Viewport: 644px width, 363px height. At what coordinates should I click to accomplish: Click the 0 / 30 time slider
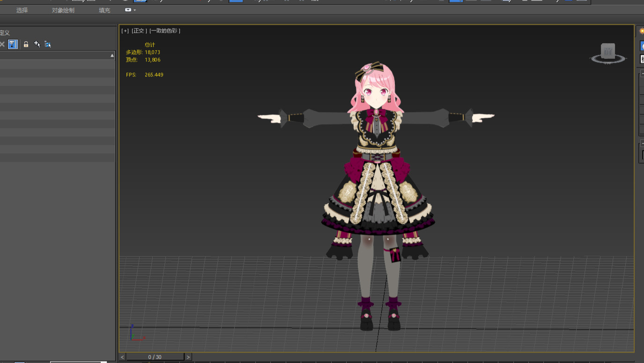pyautogui.click(x=155, y=357)
